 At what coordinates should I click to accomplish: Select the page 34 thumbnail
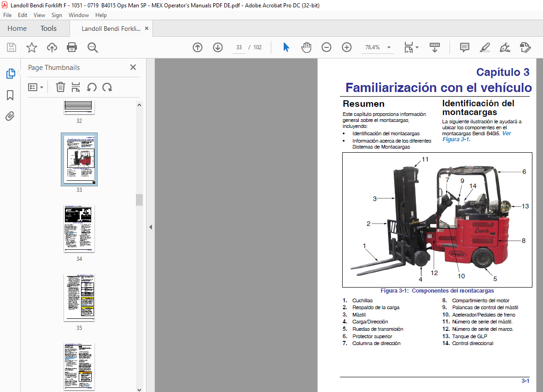79,229
